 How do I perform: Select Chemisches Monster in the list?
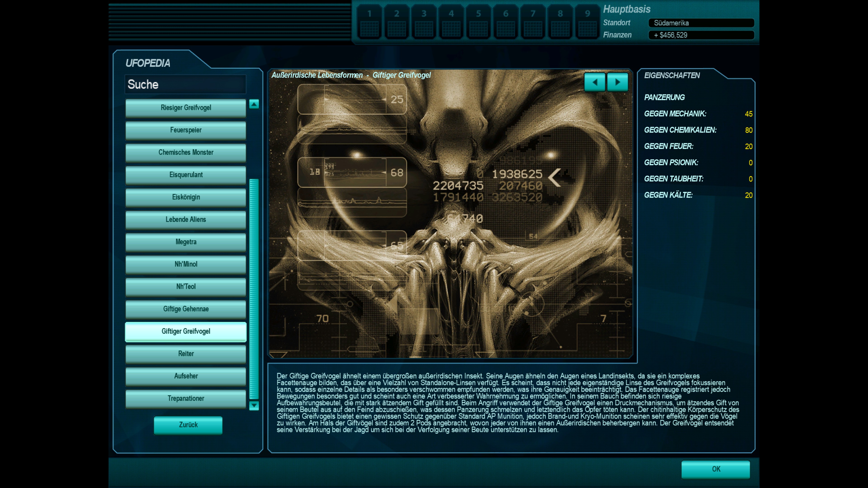(x=186, y=152)
